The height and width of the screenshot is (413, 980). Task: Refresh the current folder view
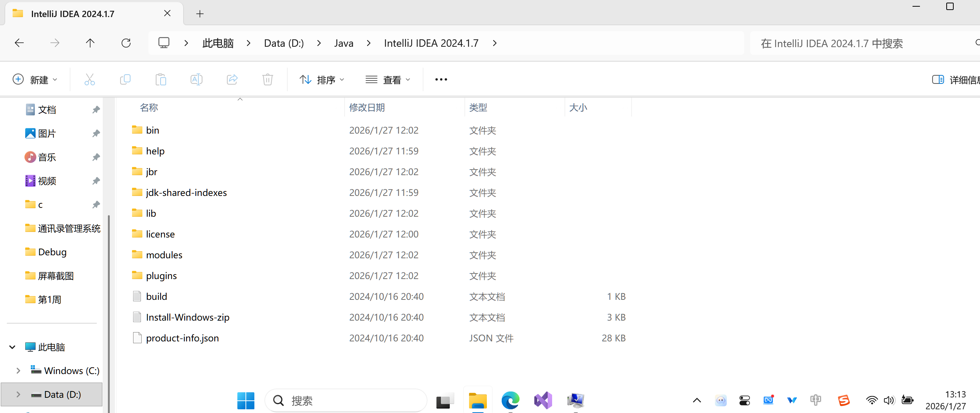[126, 43]
